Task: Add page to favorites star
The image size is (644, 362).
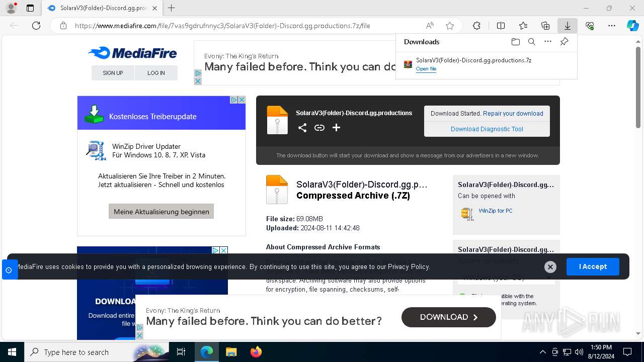Action: 450,26
